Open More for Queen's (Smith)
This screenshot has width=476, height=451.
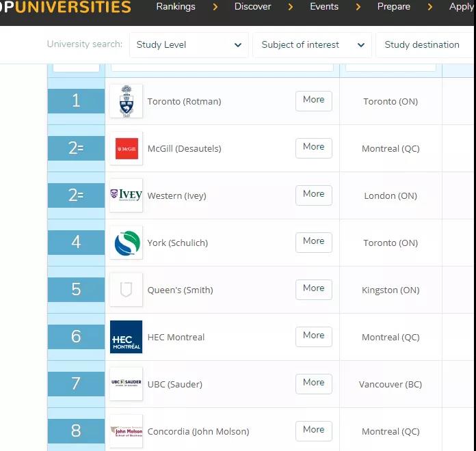[314, 289]
